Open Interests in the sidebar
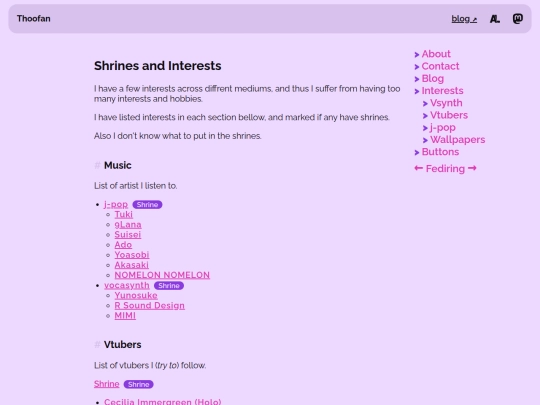The width and height of the screenshot is (540, 405). [x=442, y=91]
